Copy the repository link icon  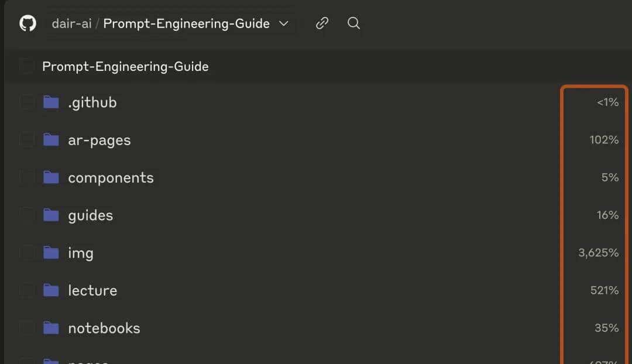(x=322, y=23)
